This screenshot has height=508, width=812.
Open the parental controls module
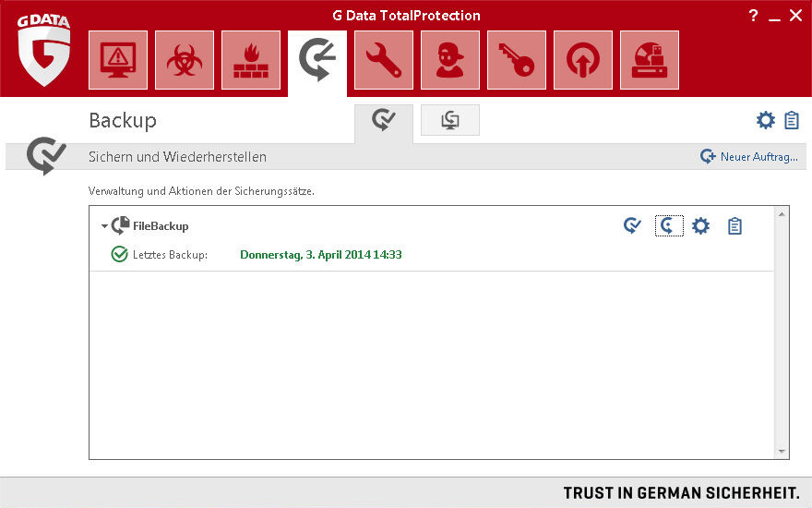[x=450, y=61]
